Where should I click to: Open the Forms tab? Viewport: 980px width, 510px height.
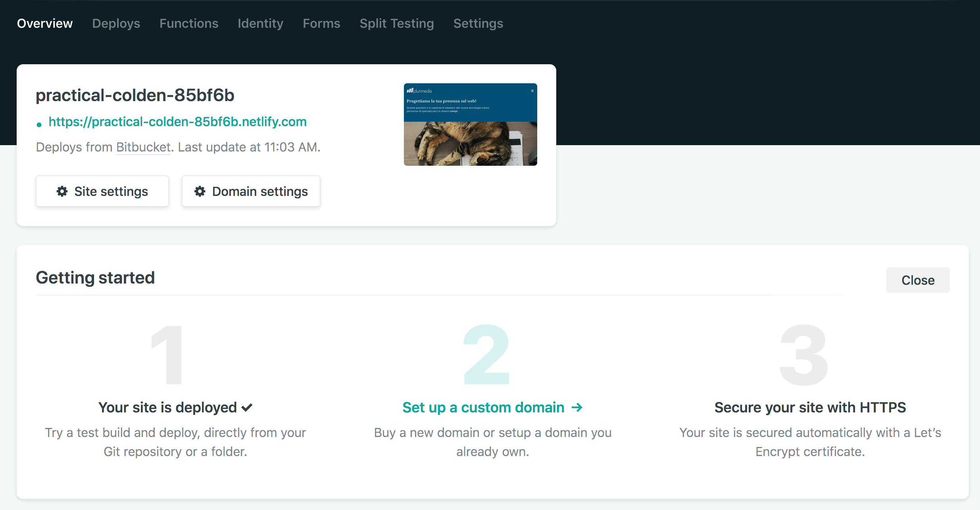point(321,23)
